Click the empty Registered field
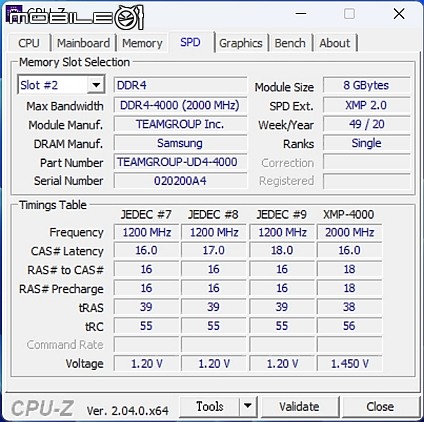The width and height of the screenshot is (424, 422). click(x=366, y=181)
